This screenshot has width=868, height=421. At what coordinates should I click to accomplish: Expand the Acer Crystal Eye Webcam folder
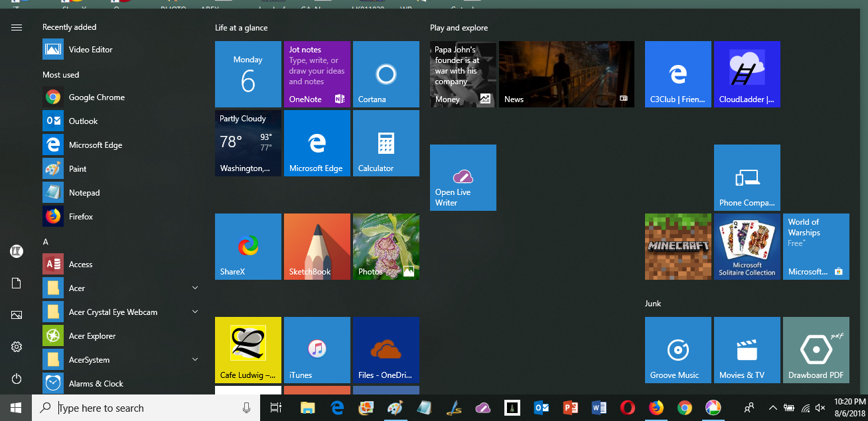coord(195,312)
